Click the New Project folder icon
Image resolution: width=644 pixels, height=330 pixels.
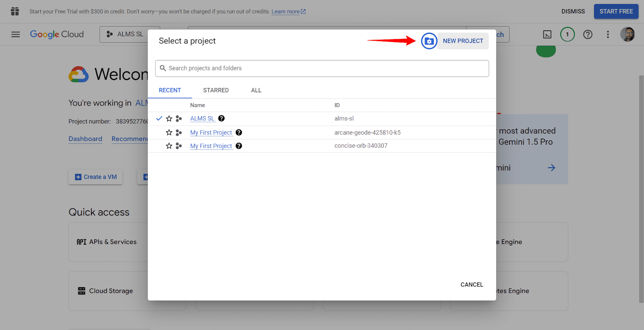(429, 41)
